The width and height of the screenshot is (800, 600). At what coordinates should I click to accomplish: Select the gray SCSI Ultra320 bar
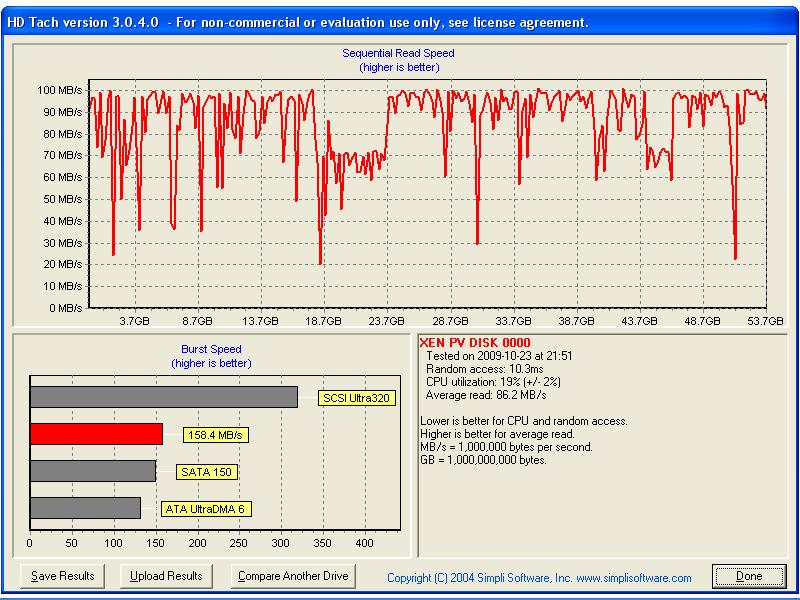click(x=164, y=397)
